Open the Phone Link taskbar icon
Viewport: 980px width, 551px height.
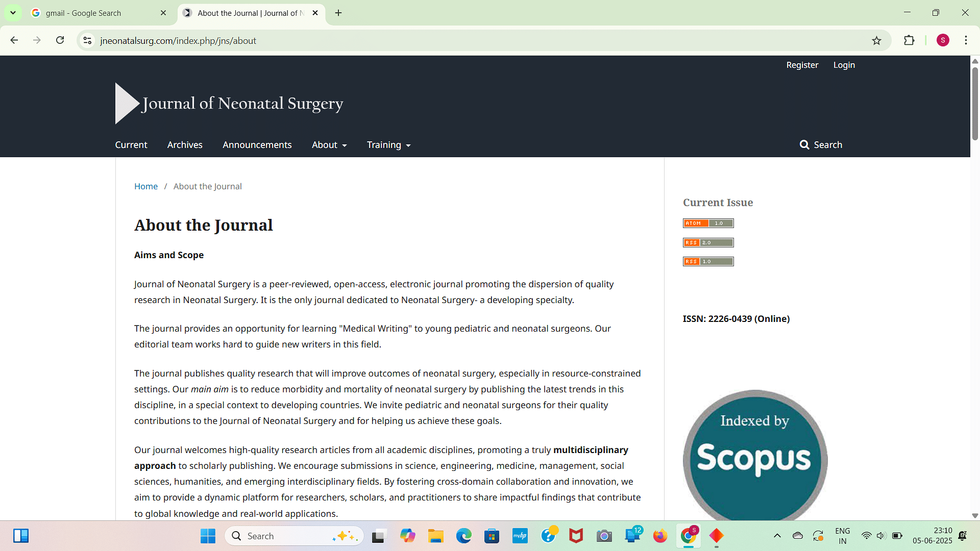click(632, 536)
